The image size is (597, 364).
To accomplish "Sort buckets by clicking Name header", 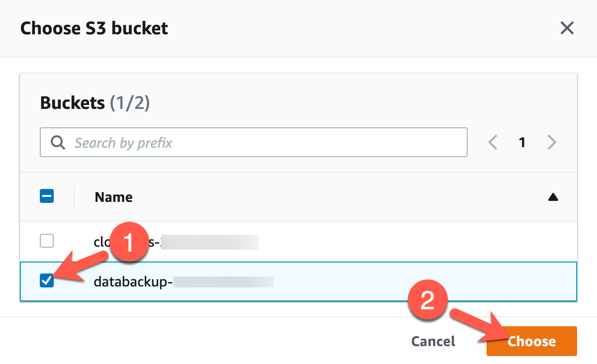I will click(113, 197).
